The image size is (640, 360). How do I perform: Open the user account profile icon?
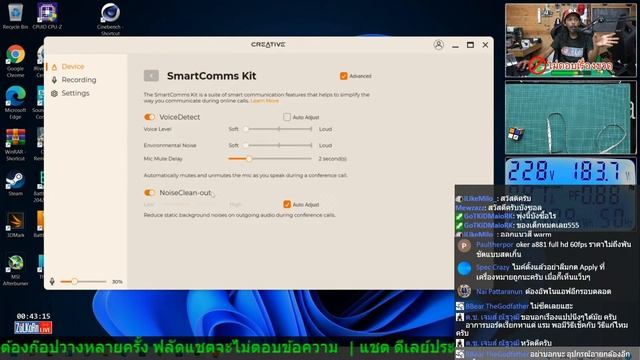(439, 45)
